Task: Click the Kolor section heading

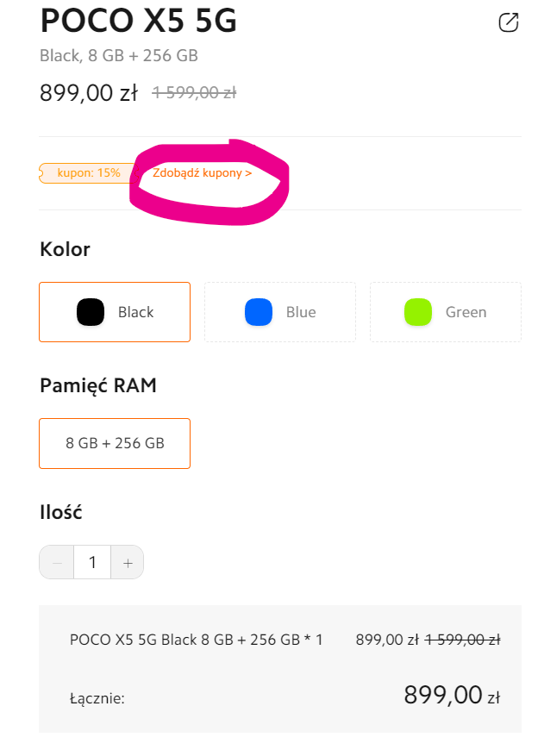Action: (66, 249)
